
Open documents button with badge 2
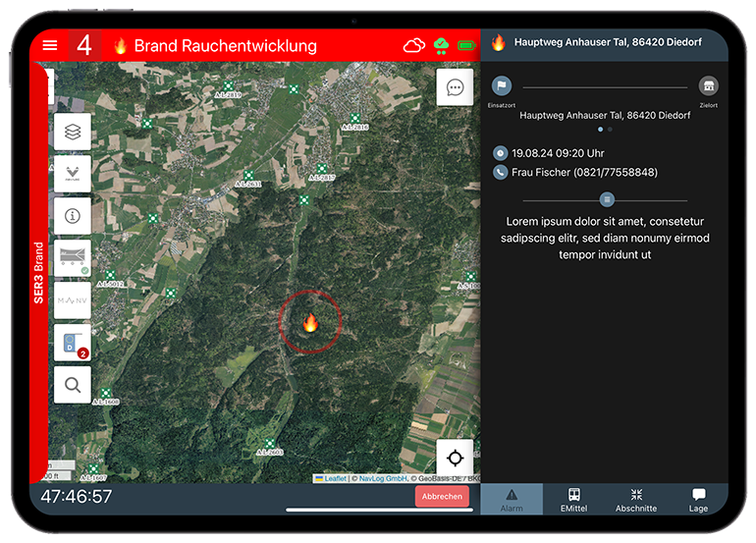pyautogui.click(x=73, y=343)
